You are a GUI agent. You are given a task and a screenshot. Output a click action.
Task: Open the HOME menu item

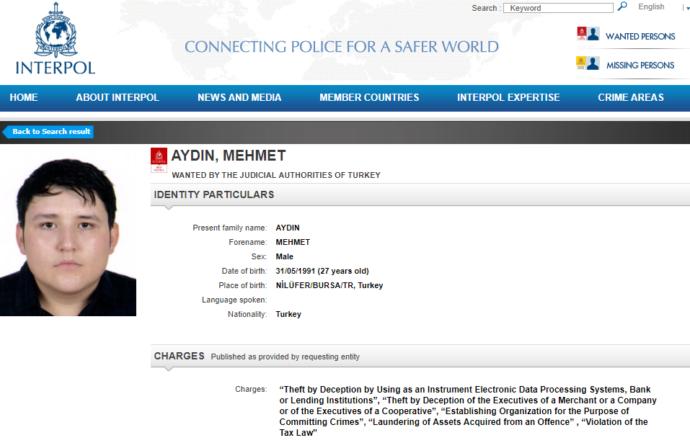pos(24,97)
